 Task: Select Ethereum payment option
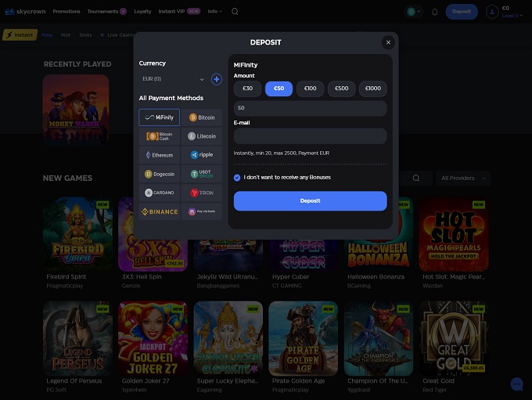160,155
